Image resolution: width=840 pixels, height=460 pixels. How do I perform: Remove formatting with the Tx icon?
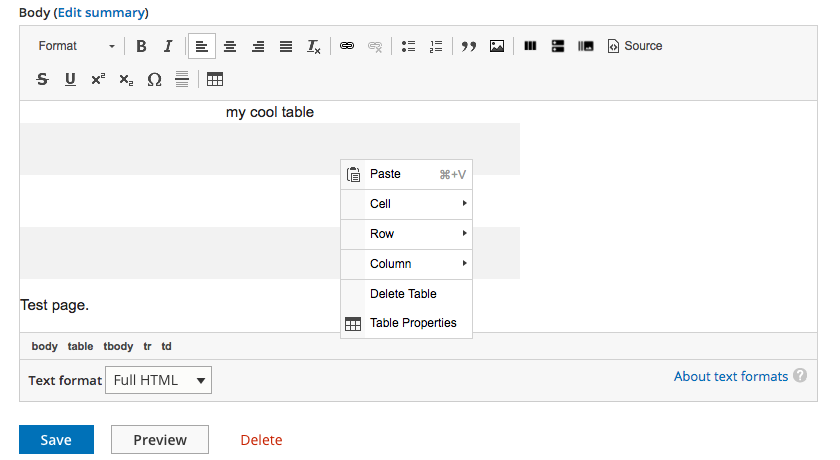[x=313, y=46]
